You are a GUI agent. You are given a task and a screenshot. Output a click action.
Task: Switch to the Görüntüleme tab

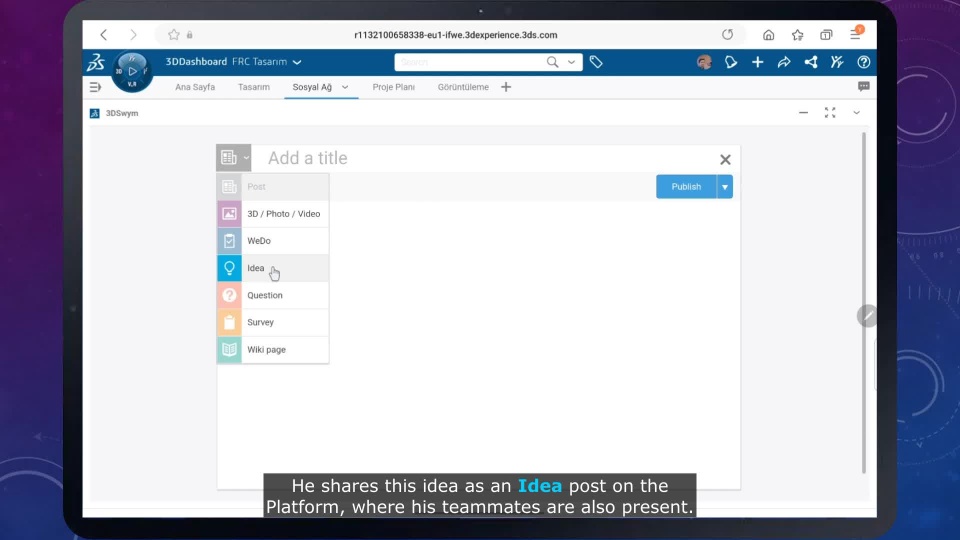(x=463, y=87)
